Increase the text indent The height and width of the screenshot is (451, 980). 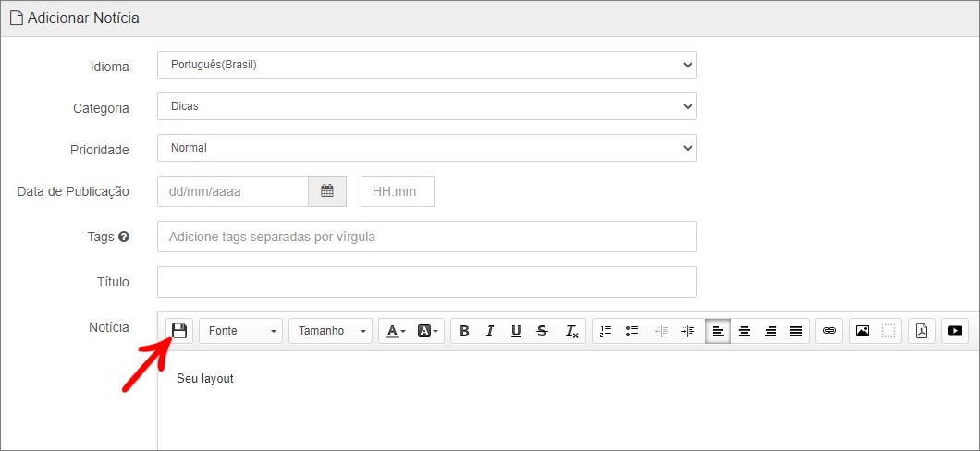tap(688, 331)
